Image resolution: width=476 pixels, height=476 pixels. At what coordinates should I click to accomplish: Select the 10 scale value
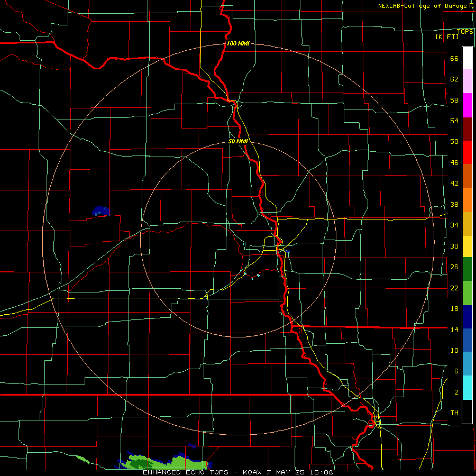(x=454, y=350)
